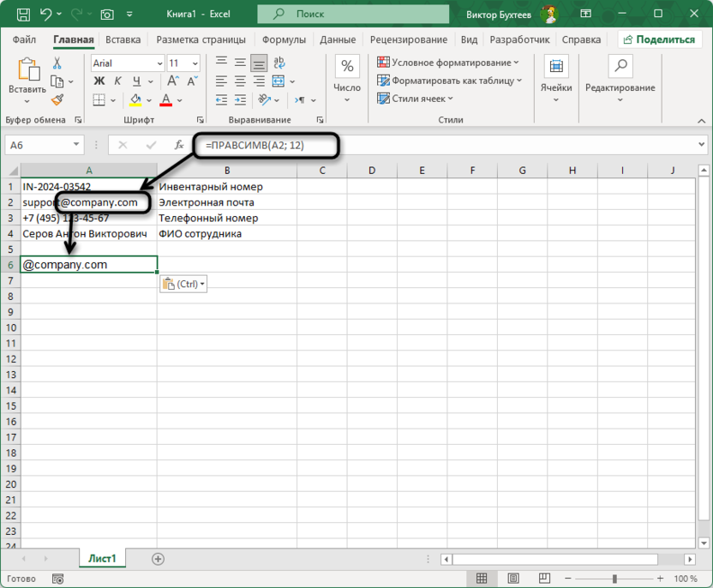
Task: Toggle bold Ж formatting
Action: (99, 81)
